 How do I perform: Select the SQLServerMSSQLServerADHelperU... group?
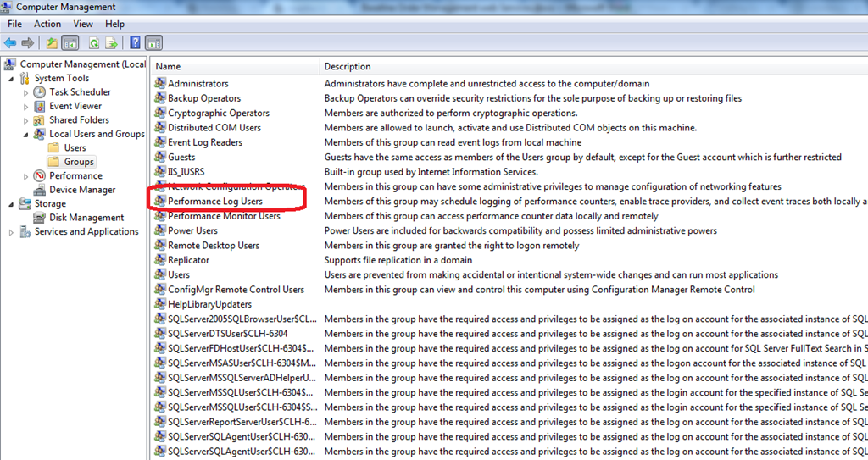coord(242,378)
